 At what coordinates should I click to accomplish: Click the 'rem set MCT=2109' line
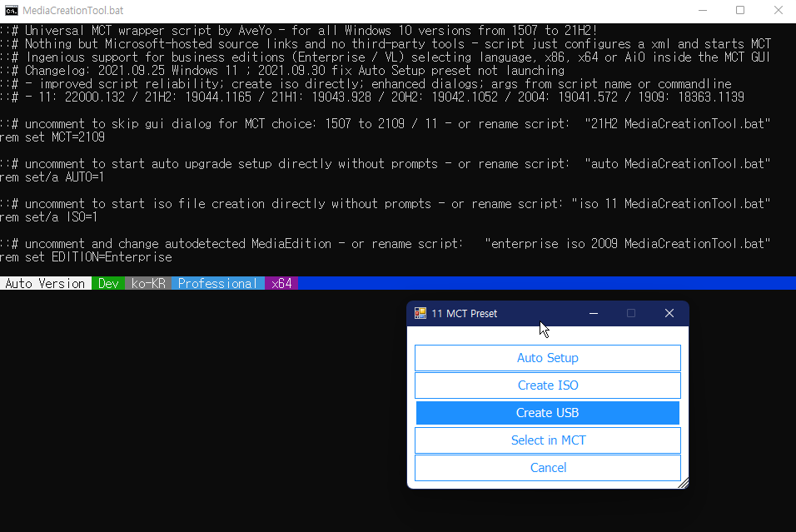click(52, 137)
